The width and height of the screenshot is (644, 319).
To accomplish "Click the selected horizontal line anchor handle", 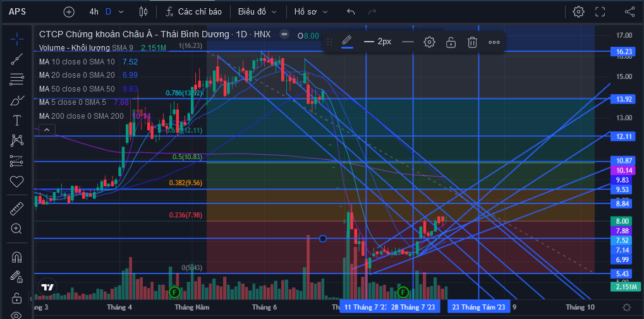I will click(x=323, y=239).
